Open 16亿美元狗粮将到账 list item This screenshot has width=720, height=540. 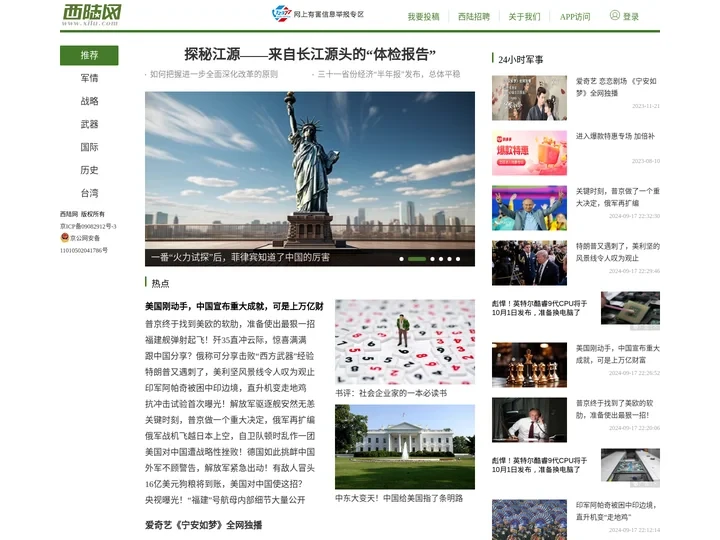[224, 484]
